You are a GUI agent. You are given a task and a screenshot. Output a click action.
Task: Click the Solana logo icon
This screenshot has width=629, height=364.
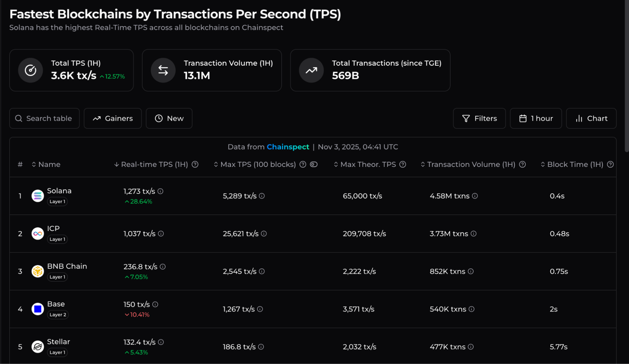tap(37, 196)
